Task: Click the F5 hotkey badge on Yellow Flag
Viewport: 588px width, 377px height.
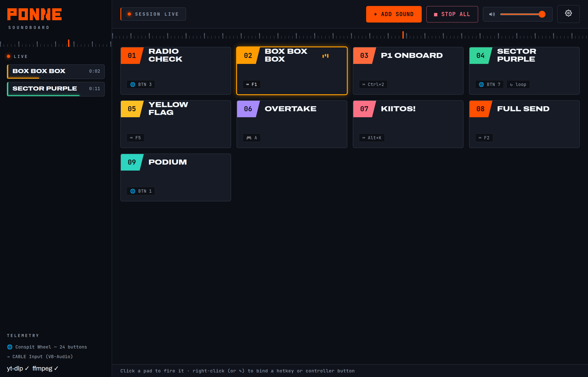Action: pos(135,138)
